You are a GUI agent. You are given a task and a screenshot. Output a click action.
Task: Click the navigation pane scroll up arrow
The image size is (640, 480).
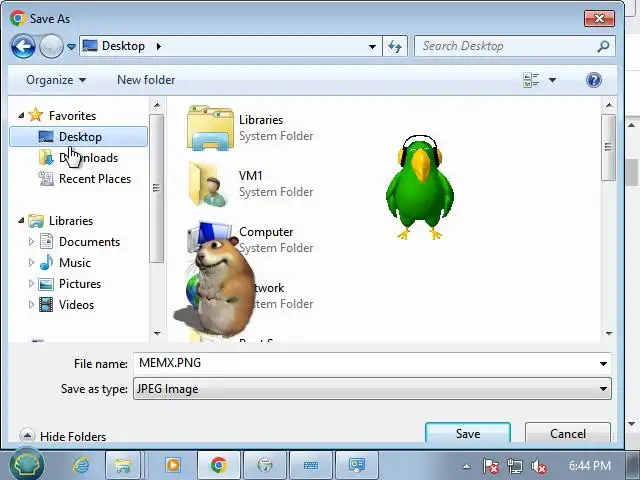click(157, 105)
